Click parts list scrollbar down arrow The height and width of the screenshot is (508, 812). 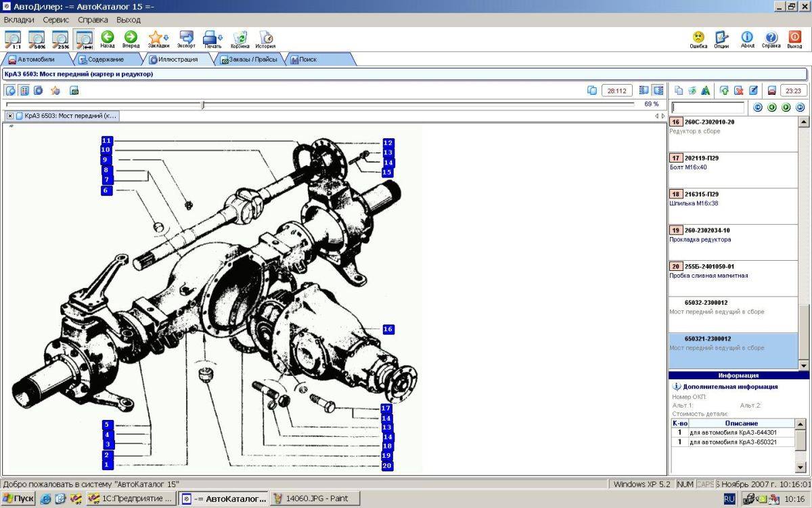[x=803, y=365]
